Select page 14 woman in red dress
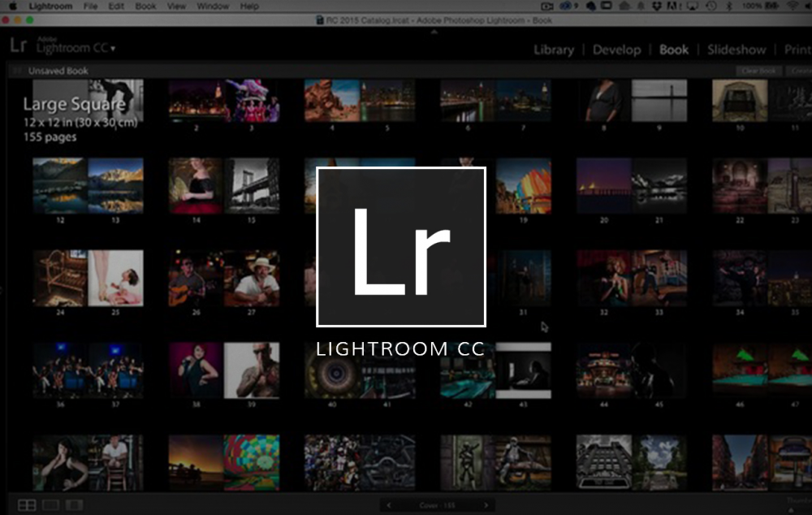 point(197,186)
